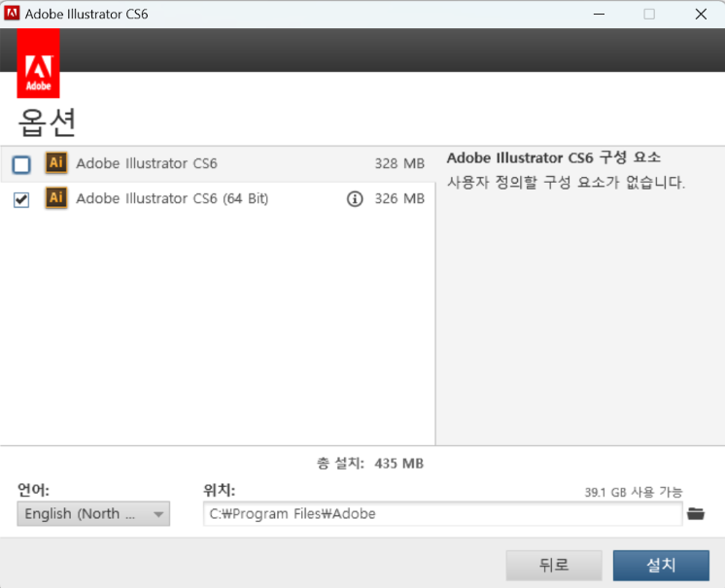Image resolution: width=725 pixels, height=588 pixels.
Task: Click the 옵션 page heading
Action: point(47,123)
